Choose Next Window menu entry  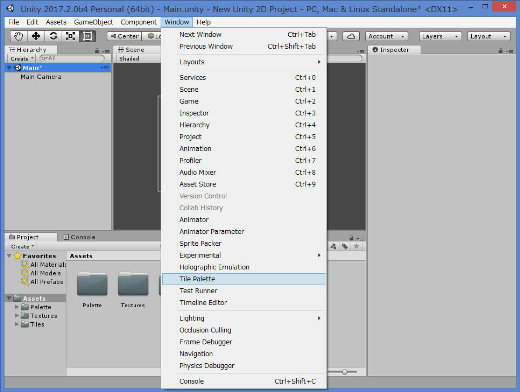[x=244, y=34]
